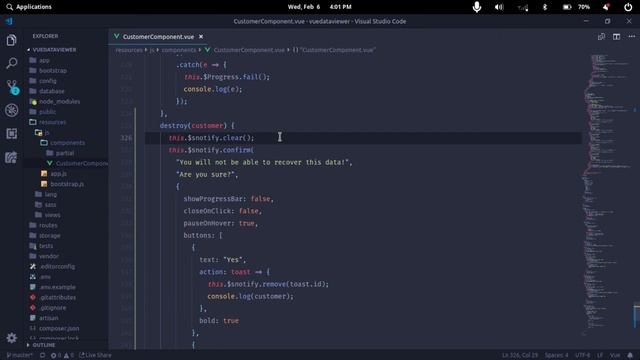Expand the tests folder
Screen dimensions: 640x360
tap(46, 246)
